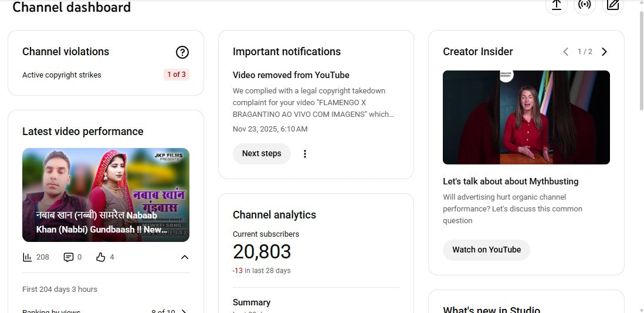Screen dimensions: 644x313
Task: Collapse the latest video performance details
Action: click(184, 257)
